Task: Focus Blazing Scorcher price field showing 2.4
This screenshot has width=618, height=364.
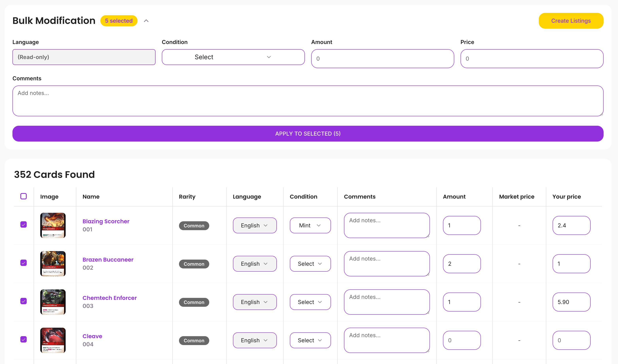Action: 571,225
